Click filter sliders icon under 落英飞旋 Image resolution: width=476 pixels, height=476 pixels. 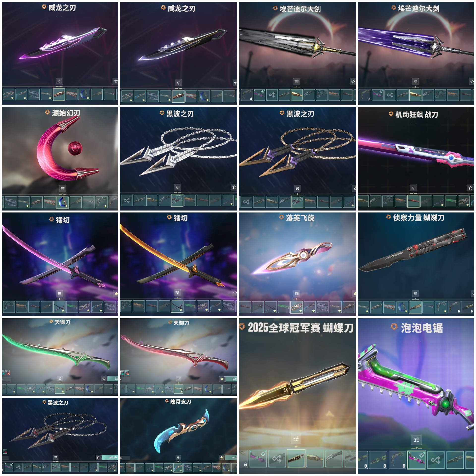point(297,294)
